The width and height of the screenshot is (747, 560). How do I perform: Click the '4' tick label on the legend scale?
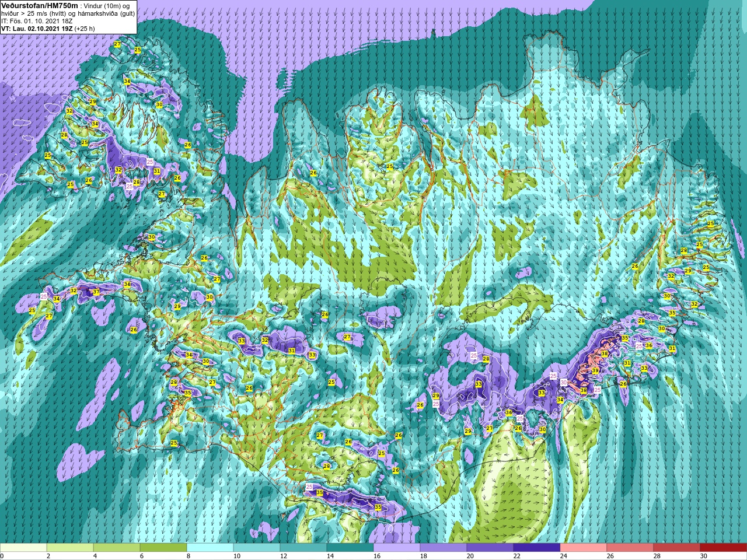(95, 556)
